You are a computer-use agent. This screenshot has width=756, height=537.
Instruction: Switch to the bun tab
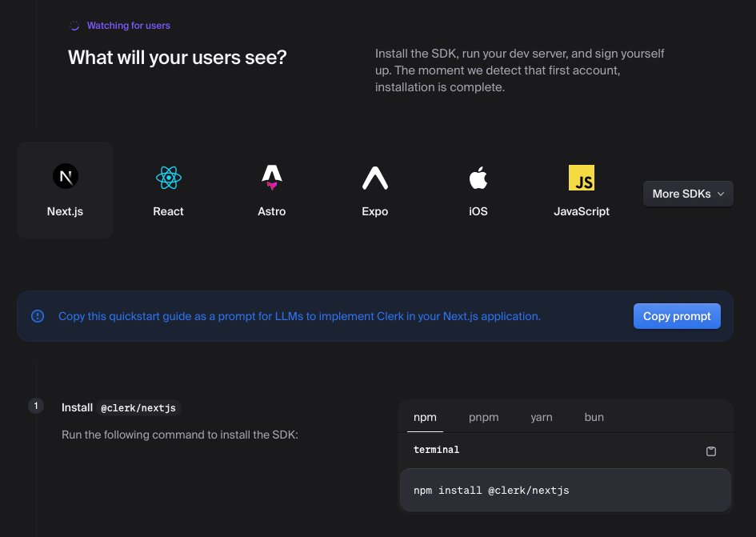point(594,417)
